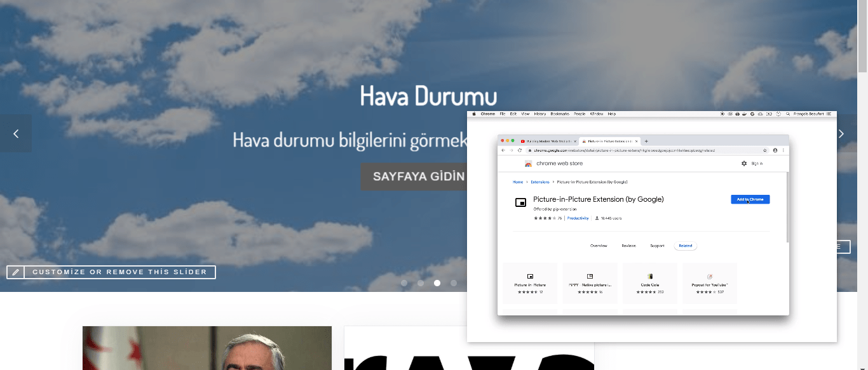Viewport: 868px width, 370px height.
Task: Select the active third slider pagination dot
Action: [437, 283]
